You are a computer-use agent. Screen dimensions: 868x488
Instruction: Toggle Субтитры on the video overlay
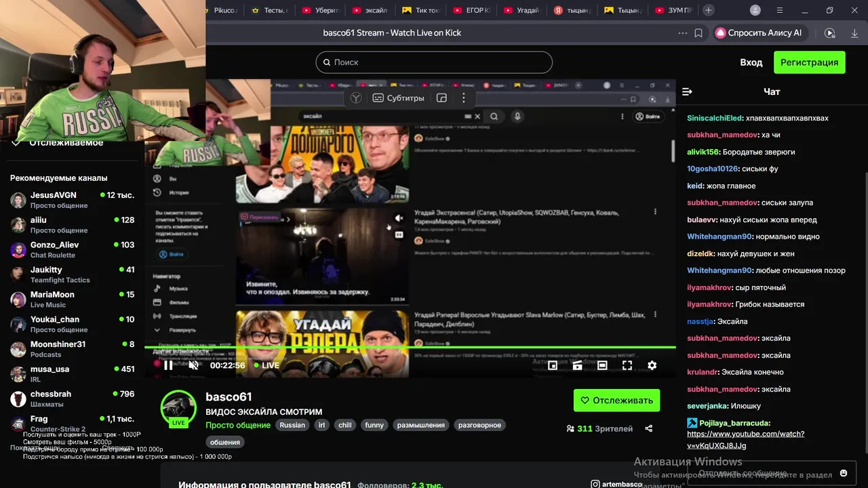pyautogui.click(x=398, y=98)
